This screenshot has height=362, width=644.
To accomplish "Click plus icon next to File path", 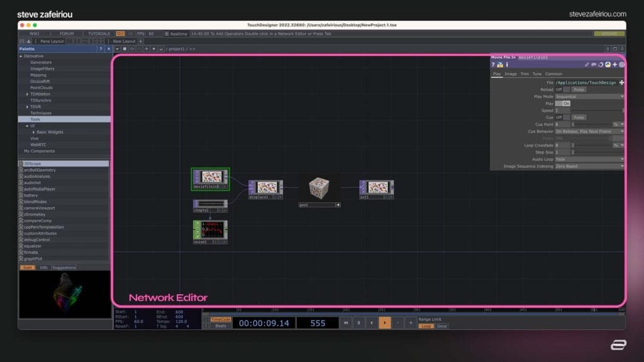I will [621, 82].
